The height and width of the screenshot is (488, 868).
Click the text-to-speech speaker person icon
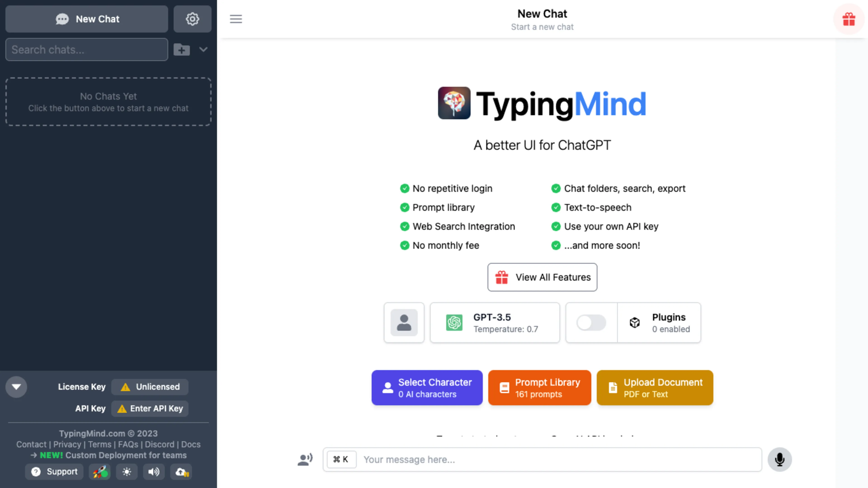point(305,459)
